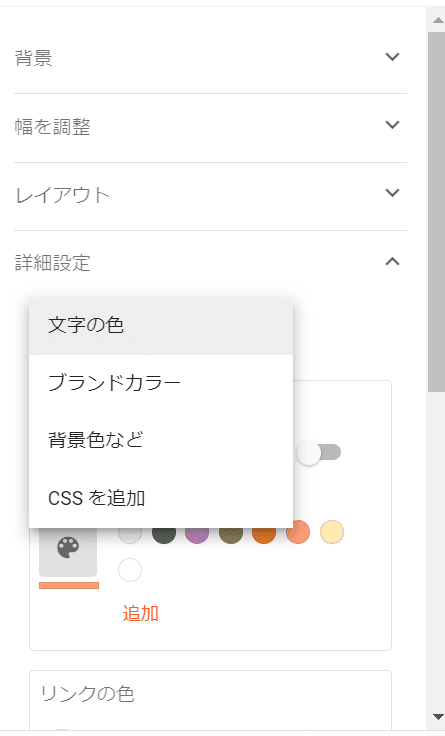The width and height of the screenshot is (445, 736).
Task: Collapse the 詳細設定 section
Action: pyautogui.click(x=392, y=261)
